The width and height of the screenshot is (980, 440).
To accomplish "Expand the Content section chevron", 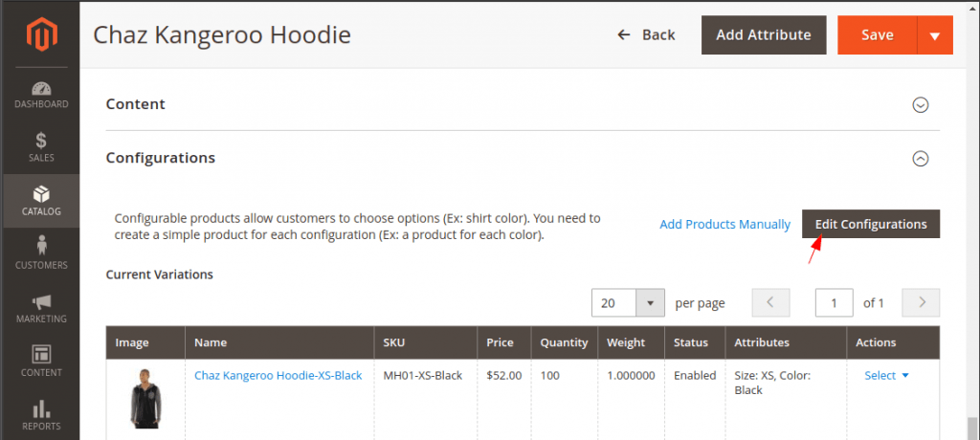I will [921, 104].
